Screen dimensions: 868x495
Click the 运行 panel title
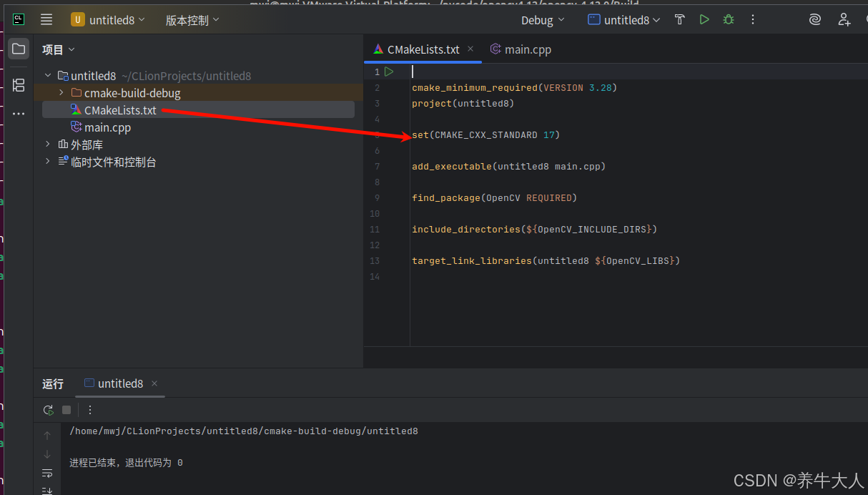53,383
